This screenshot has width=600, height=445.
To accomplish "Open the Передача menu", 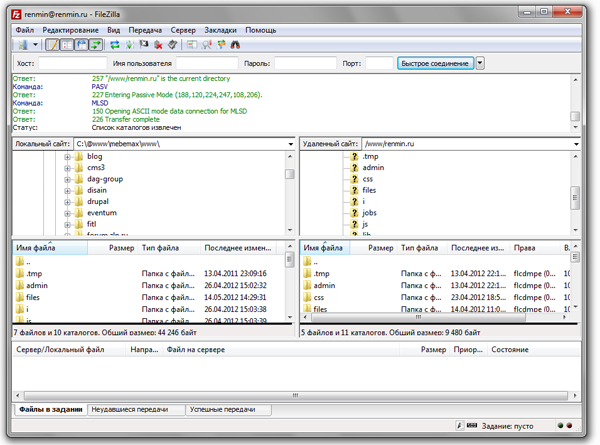I will pos(145,30).
